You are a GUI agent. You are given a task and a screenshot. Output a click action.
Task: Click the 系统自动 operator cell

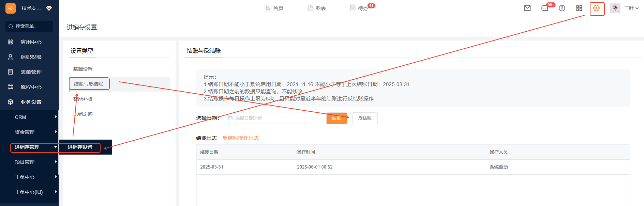[x=558, y=167]
